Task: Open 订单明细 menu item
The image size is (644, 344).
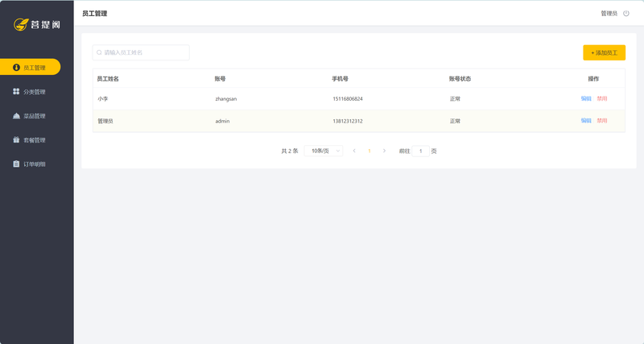Action: click(x=34, y=164)
